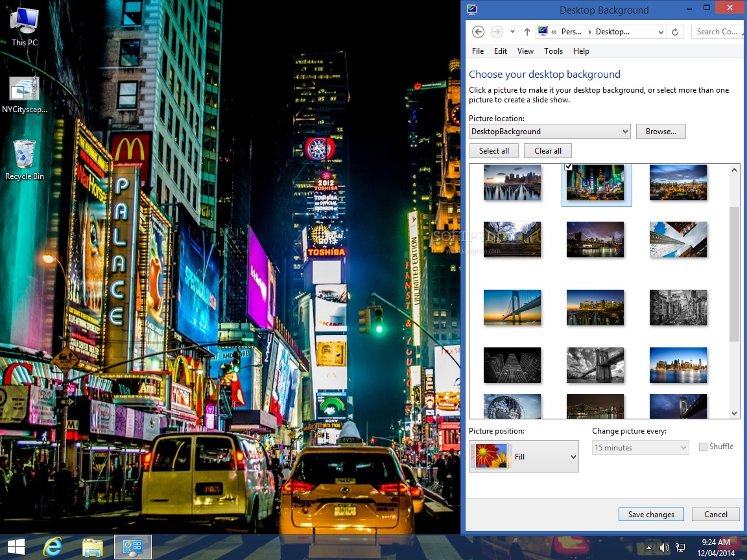Screen dimensions: 747x560
Task: Select the dark black-and-white tower thumbnail
Action: click(512, 366)
